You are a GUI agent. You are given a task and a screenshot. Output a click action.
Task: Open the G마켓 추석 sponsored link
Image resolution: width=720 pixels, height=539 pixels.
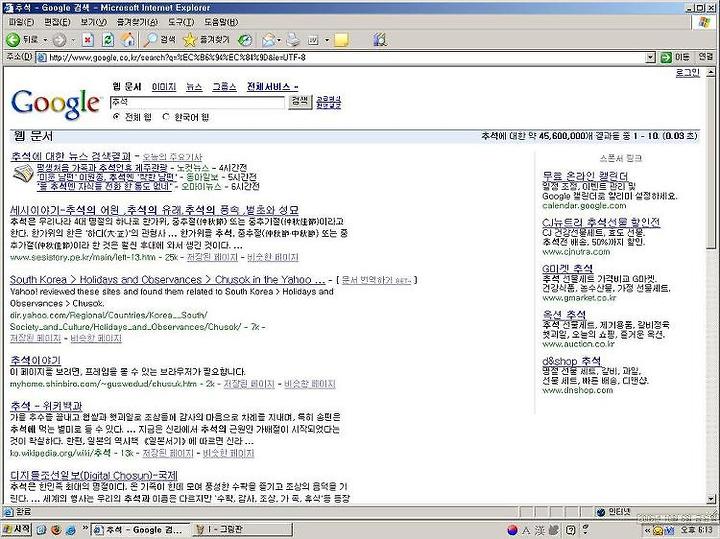568,269
